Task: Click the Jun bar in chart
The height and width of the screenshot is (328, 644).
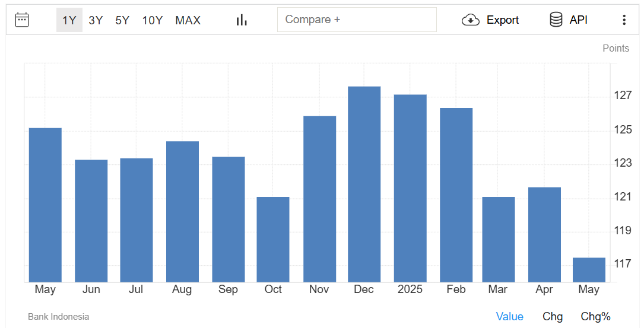Action: (91, 221)
